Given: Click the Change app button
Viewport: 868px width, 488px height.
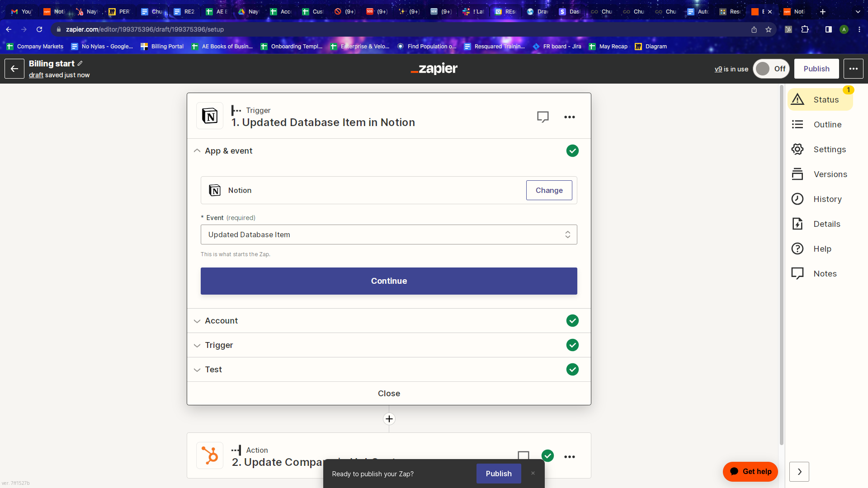Looking at the screenshot, I should pyautogui.click(x=549, y=190).
